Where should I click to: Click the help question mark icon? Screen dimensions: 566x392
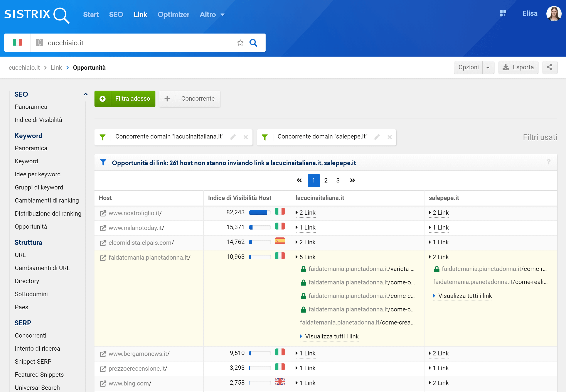(x=549, y=162)
